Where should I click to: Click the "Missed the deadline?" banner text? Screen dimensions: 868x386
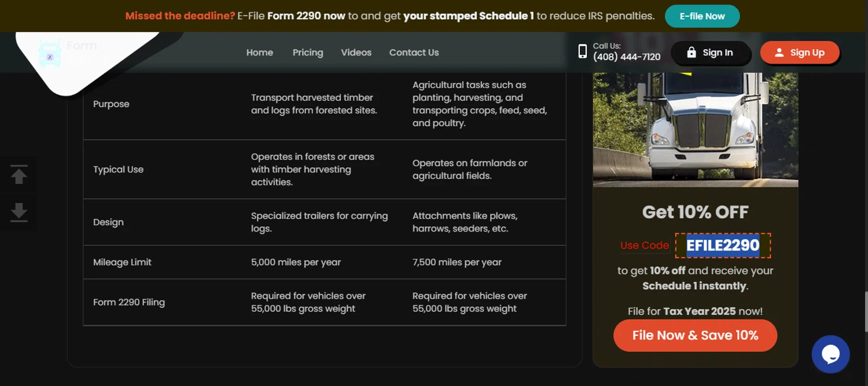[x=180, y=16]
